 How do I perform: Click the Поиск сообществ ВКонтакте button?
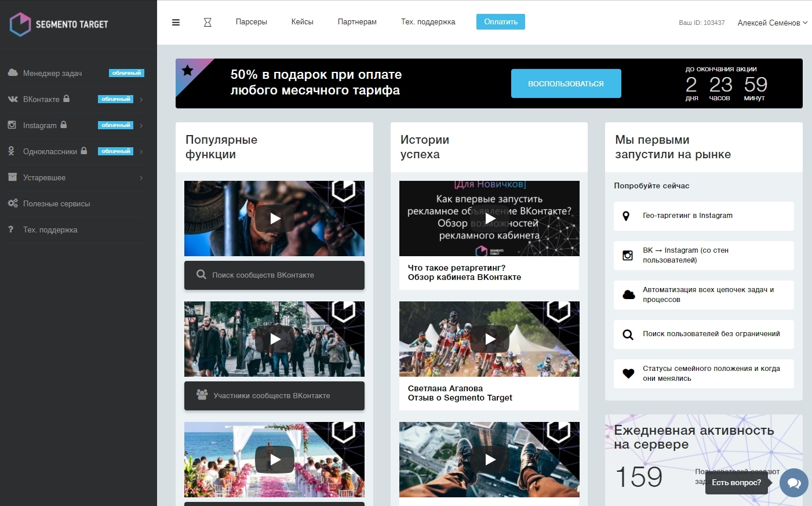click(275, 275)
